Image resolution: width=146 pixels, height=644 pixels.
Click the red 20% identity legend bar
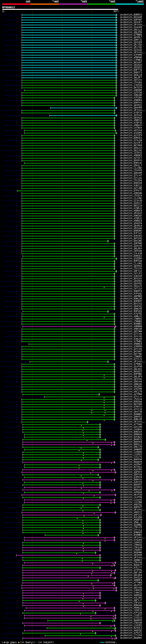(x=16, y=4)
